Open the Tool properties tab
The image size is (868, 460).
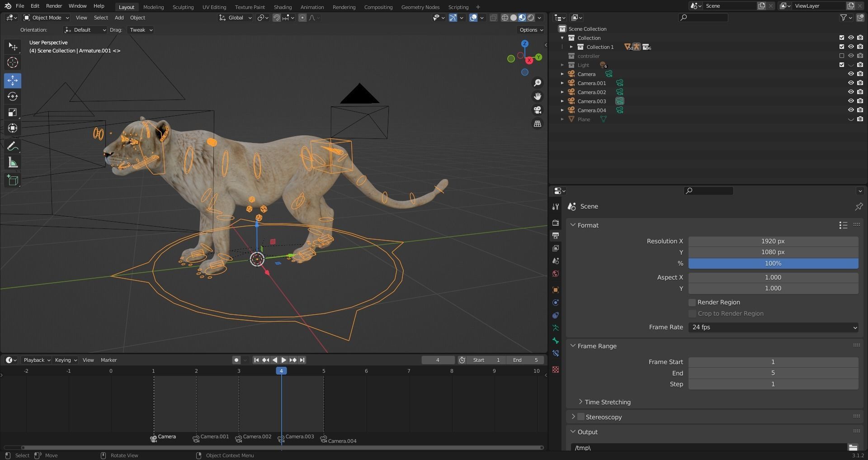(x=556, y=207)
